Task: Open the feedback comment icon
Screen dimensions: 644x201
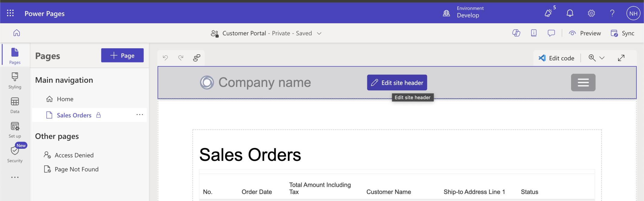Action: click(x=551, y=33)
